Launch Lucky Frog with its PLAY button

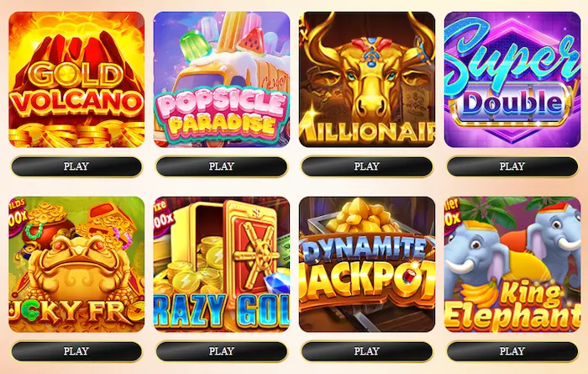tap(76, 351)
